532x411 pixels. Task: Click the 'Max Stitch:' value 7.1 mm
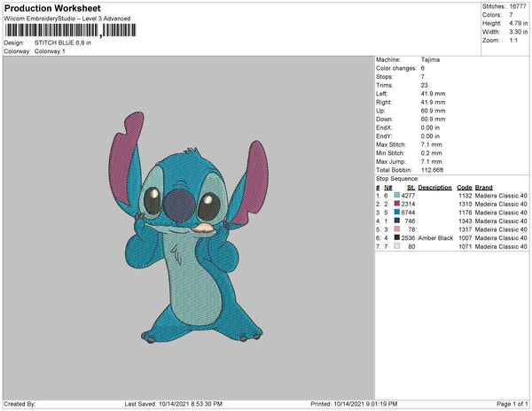pos(431,144)
